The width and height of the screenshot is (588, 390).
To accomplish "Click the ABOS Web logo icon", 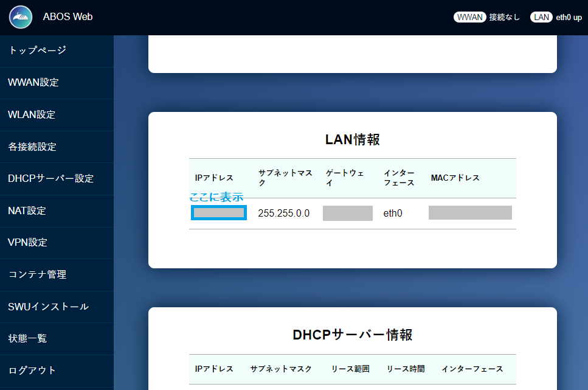I will pos(21,17).
